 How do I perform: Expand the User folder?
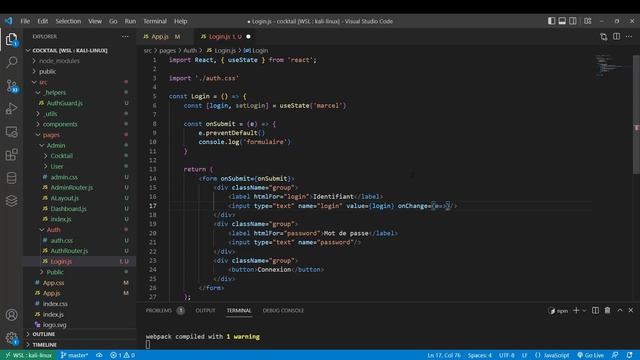pos(57,167)
